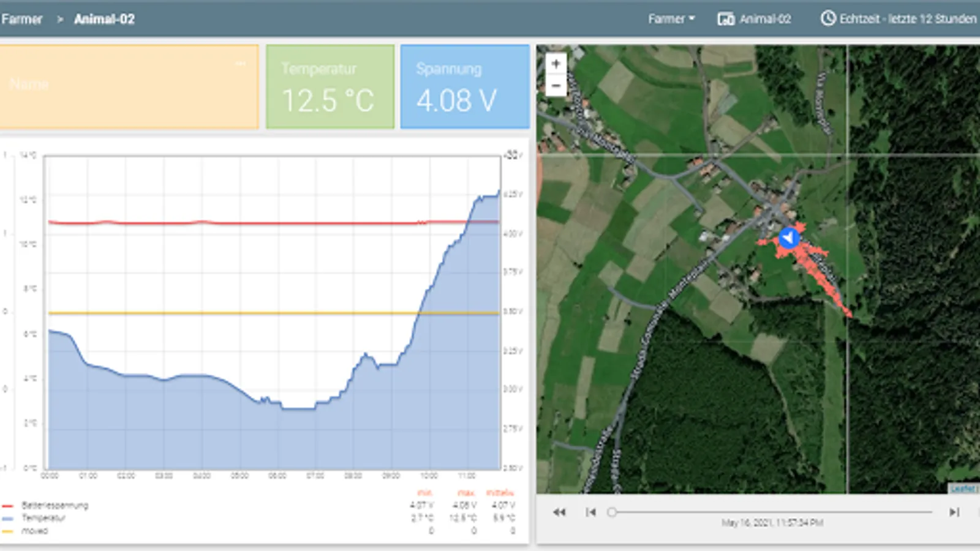Click the blue animal location marker on map

(x=789, y=238)
